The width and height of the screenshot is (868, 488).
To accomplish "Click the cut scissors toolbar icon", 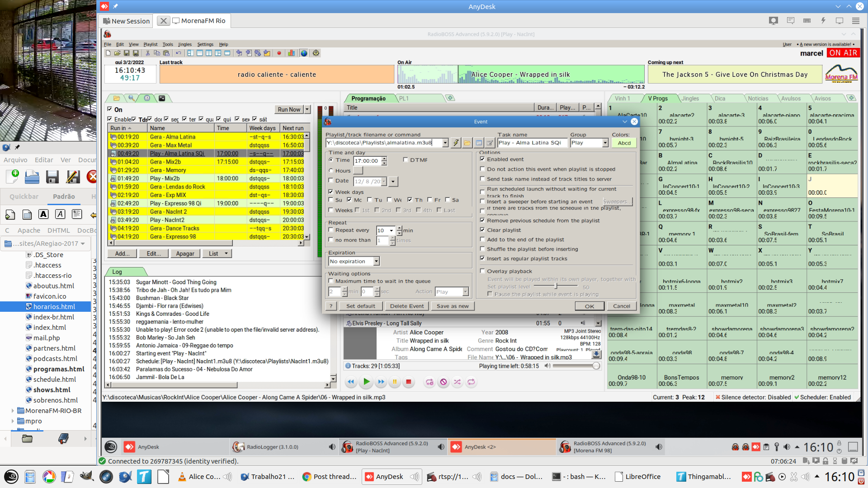I will 147,53.
